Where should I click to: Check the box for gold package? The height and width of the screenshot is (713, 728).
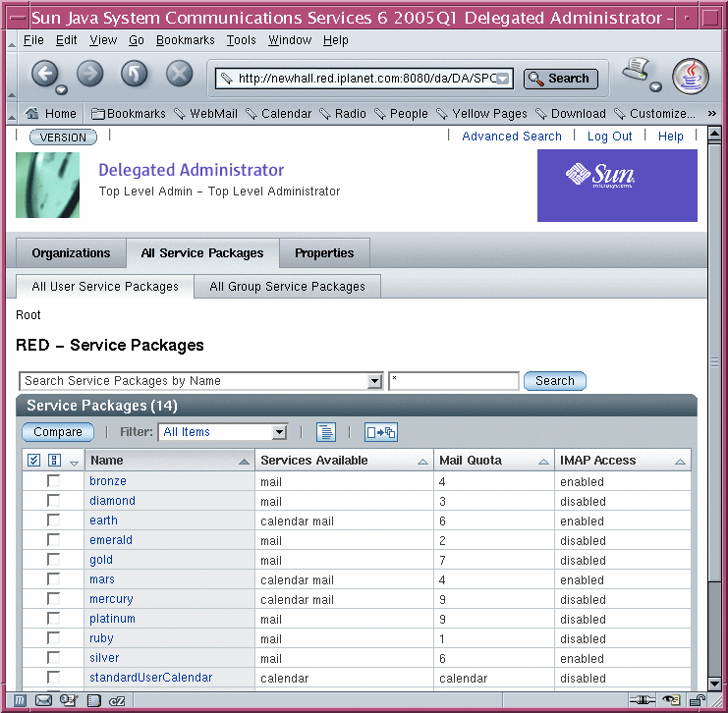(53, 560)
